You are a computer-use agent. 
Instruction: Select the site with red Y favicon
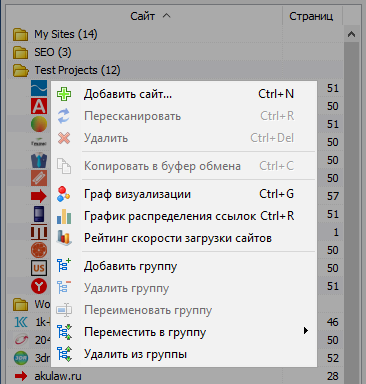pos(39,286)
